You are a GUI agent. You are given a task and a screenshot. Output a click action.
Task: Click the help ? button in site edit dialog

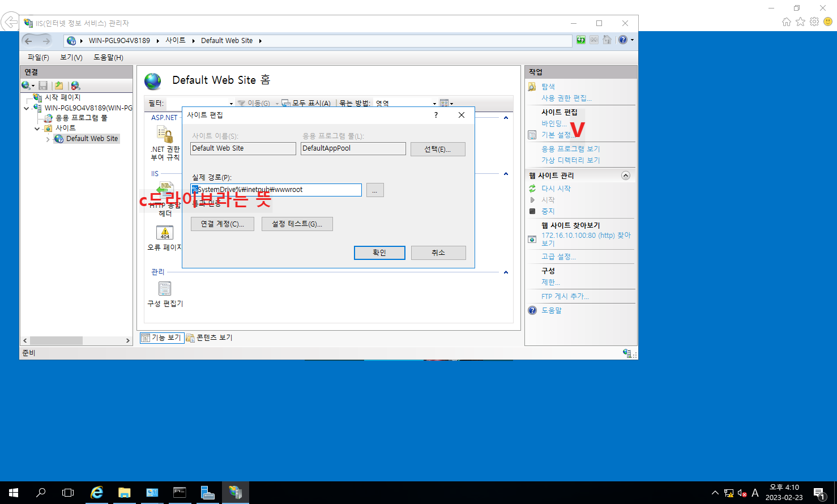pos(436,115)
